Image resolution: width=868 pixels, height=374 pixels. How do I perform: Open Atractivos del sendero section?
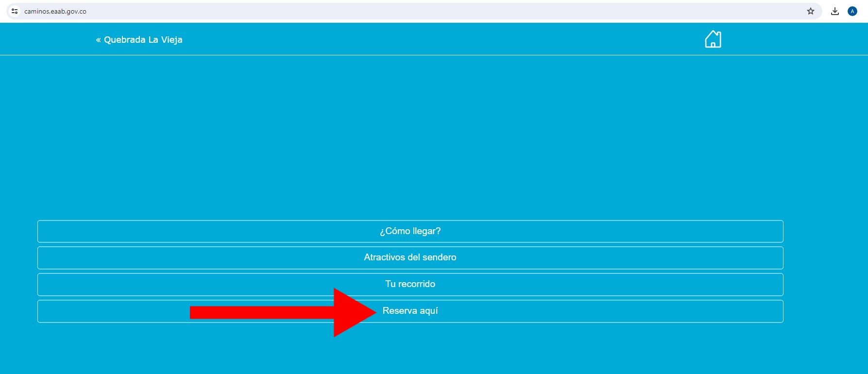click(x=410, y=258)
